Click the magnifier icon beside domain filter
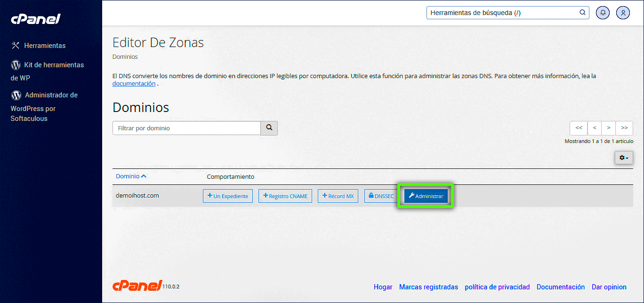The width and height of the screenshot is (644, 303). point(269,128)
